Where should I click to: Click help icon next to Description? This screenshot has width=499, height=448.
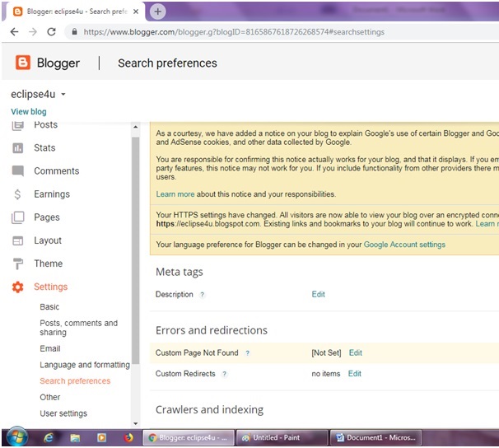click(202, 295)
